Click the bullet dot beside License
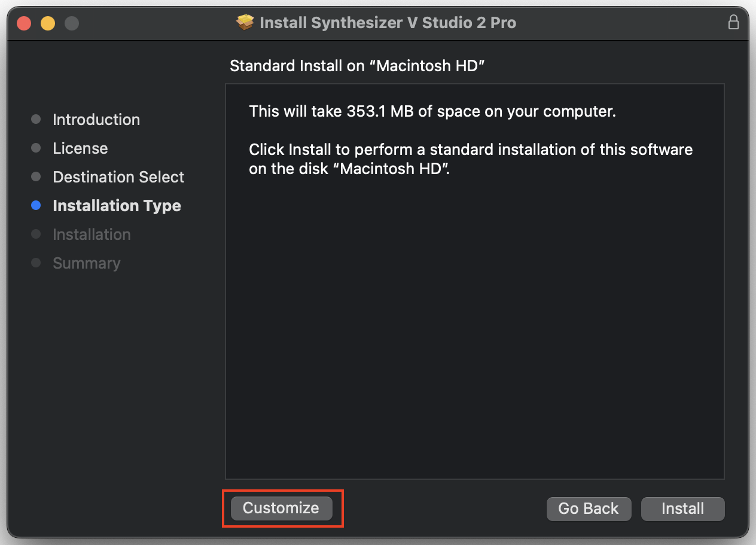 point(36,148)
